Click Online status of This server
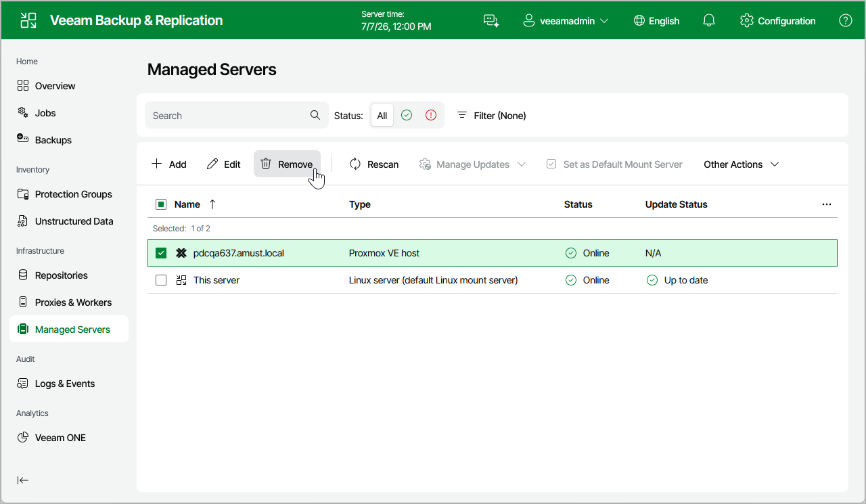This screenshot has height=504, width=866. (x=587, y=280)
